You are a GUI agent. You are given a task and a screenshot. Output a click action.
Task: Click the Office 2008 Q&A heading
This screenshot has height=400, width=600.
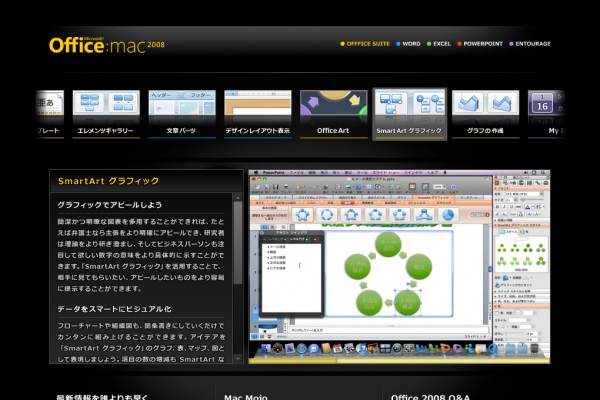click(x=430, y=397)
